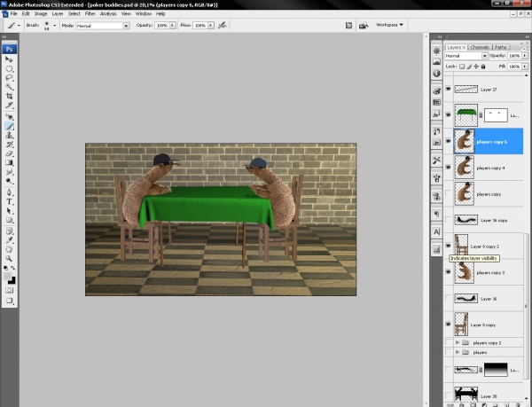532x407 pixels.
Task: Select the Eraser tool
Action: click(x=9, y=153)
